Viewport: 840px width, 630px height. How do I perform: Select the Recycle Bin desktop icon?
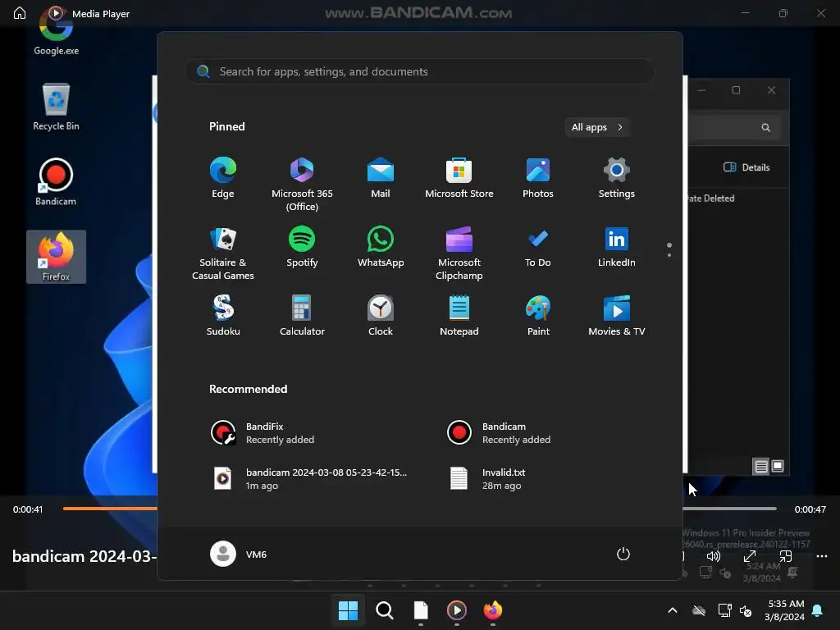coord(56,107)
